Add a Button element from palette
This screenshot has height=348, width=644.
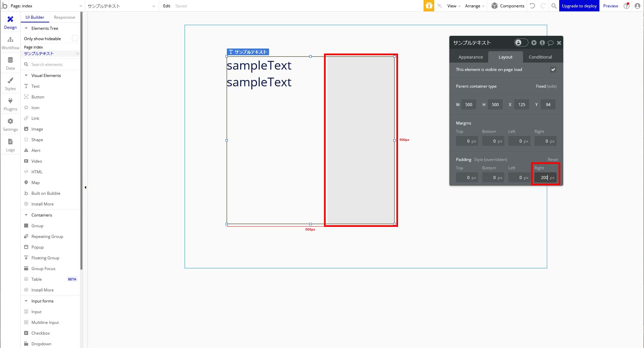click(x=38, y=97)
